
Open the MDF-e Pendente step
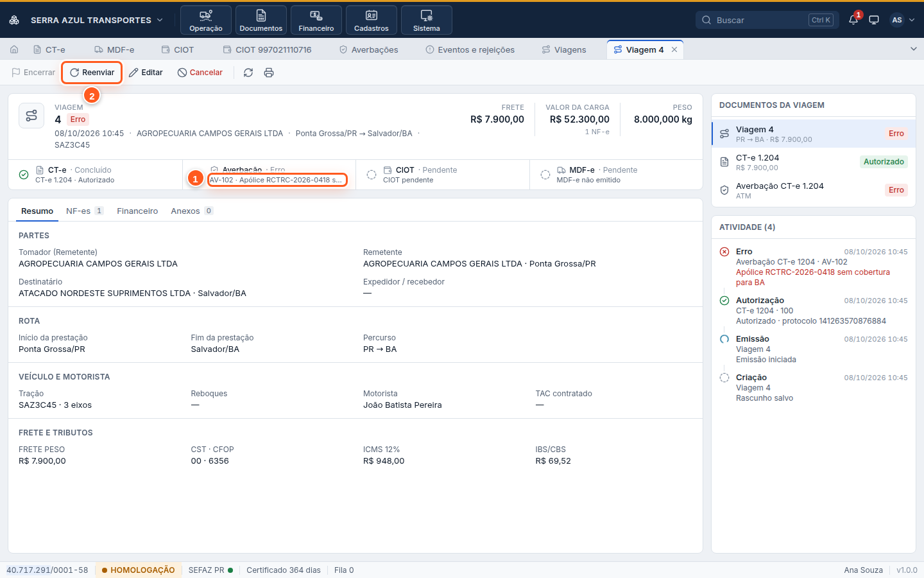pyautogui.click(x=616, y=175)
